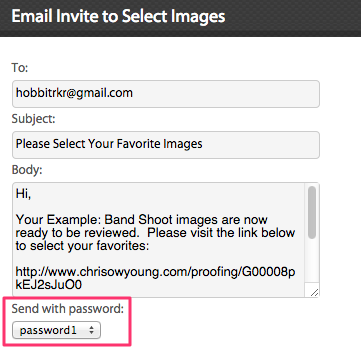Click the 'Email Invite to Select Images' header

118,16
